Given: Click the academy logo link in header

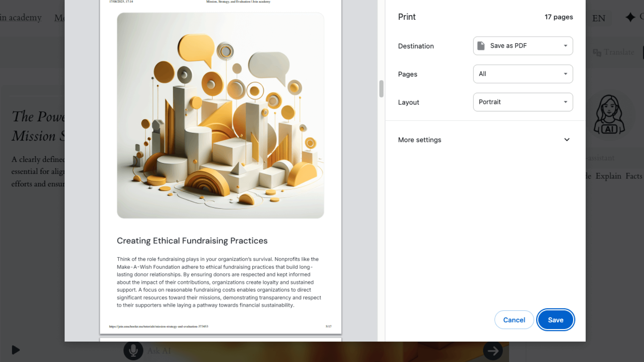Looking at the screenshot, I should (21, 17).
